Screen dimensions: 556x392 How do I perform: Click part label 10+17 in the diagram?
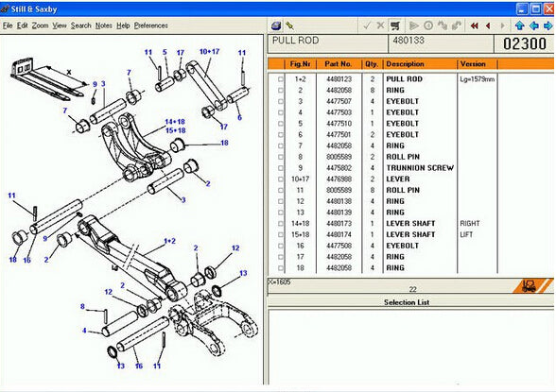209,52
